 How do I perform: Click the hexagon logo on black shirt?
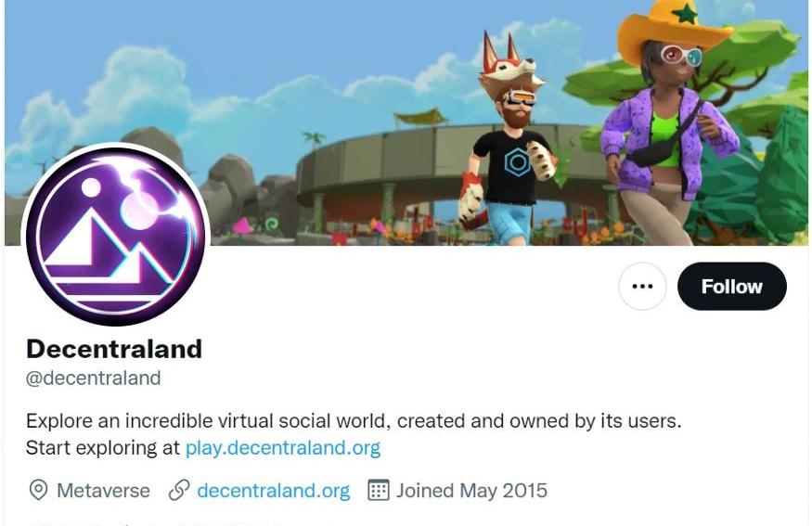pyautogui.click(x=516, y=162)
